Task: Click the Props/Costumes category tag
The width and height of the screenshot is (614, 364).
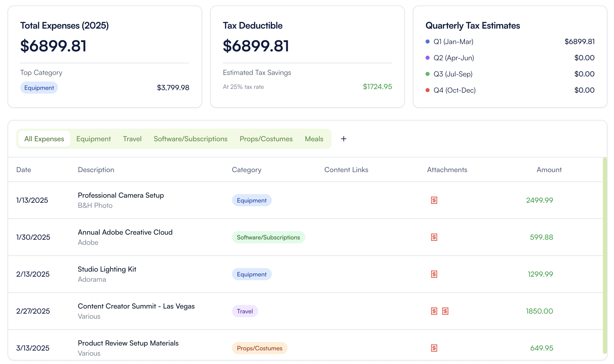Action: point(260,348)
